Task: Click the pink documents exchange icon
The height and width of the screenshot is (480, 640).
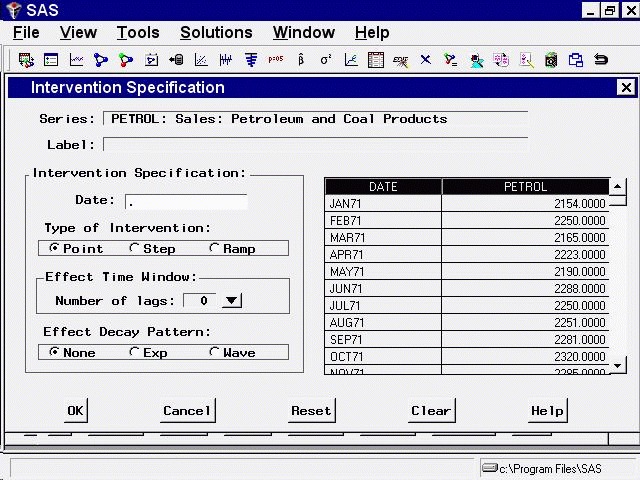Action: (x=501, y=60)
